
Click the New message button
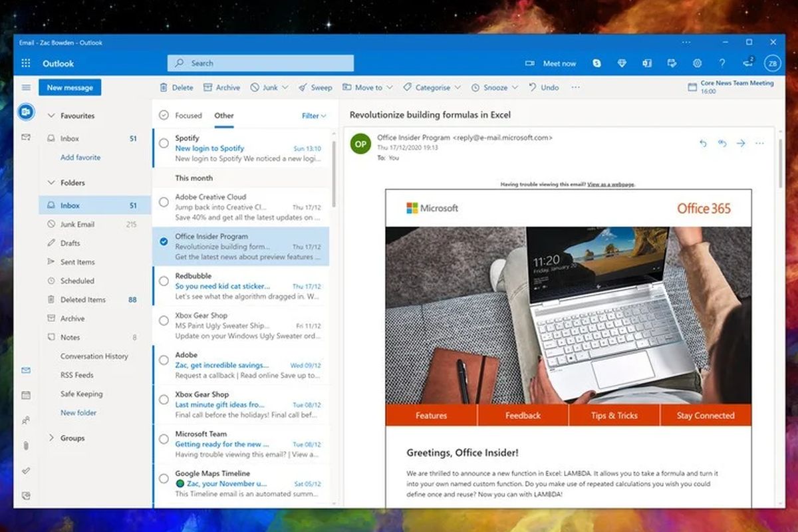tap(69, 87)
